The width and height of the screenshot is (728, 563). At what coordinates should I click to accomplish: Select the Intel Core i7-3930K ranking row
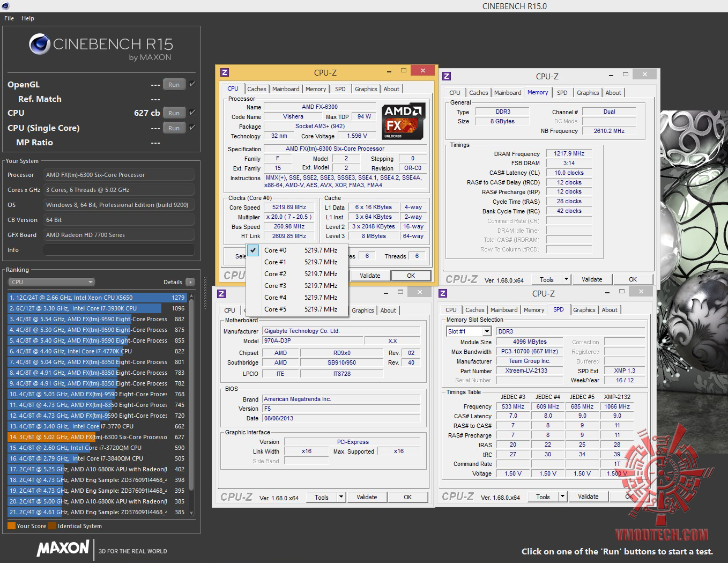[x=97, y=308]
